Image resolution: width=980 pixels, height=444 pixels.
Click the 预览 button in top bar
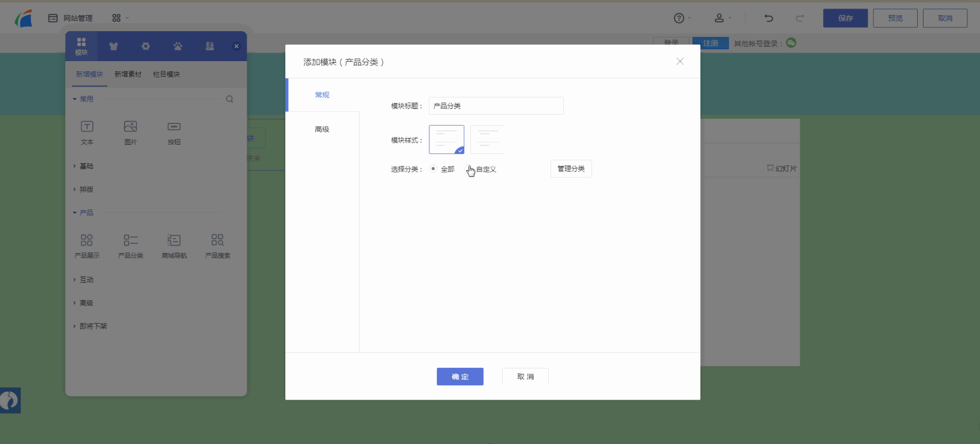tap(895, 18)
